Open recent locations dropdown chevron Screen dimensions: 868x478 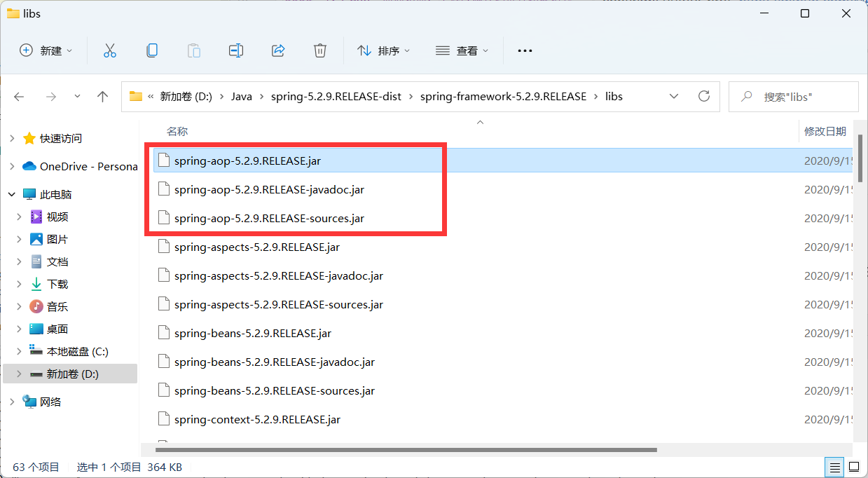tap(77, 97)
